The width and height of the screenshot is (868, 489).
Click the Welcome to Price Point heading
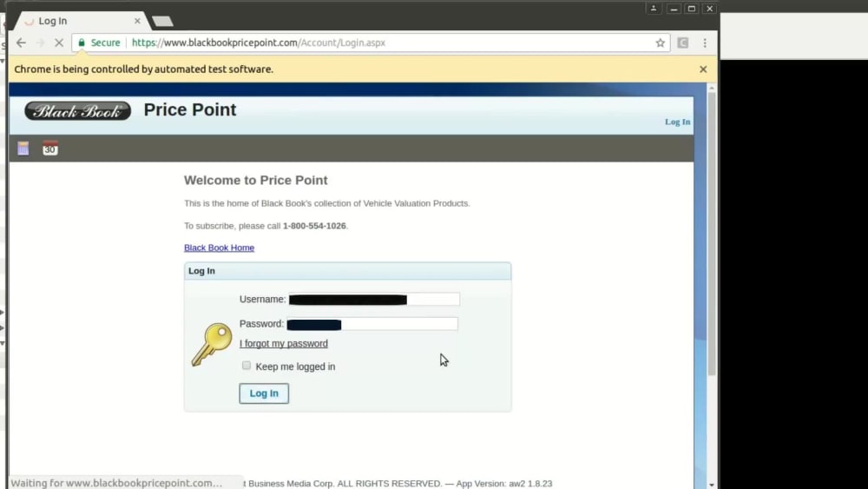256,180
